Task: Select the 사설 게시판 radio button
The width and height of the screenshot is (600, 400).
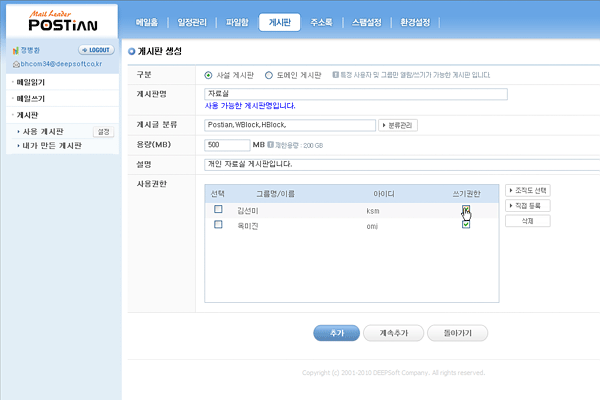Action: 208,75
